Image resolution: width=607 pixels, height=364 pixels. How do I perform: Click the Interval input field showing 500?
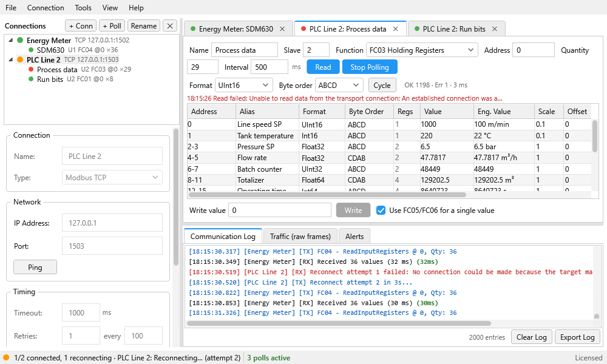[270, 67]
